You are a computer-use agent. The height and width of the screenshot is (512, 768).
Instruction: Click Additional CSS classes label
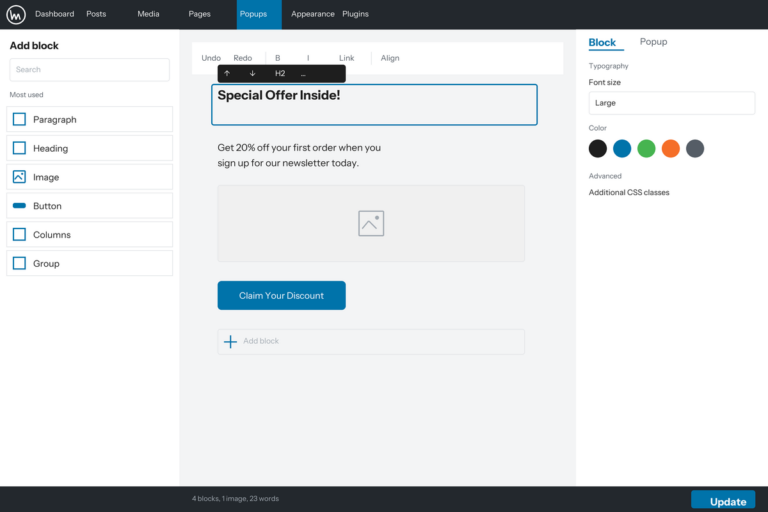point(629,193)
